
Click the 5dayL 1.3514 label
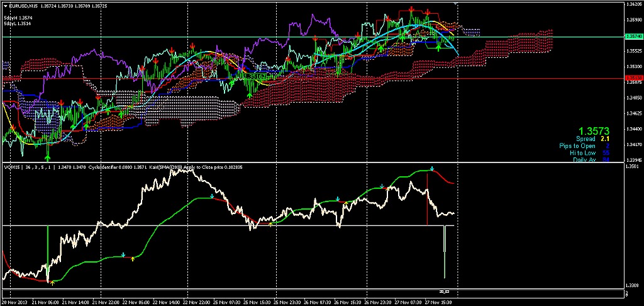[x=18, y=24]
